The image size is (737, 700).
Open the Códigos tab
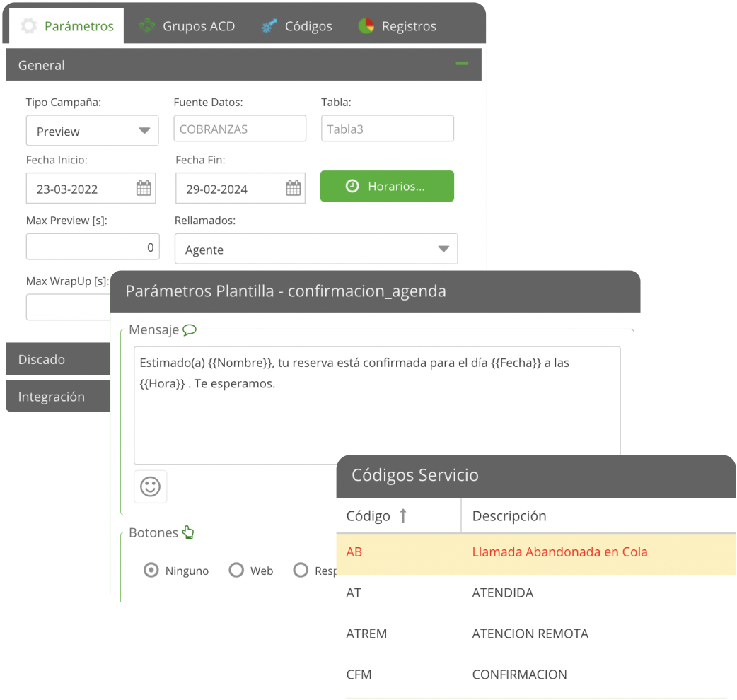click(x=296, y=26)
